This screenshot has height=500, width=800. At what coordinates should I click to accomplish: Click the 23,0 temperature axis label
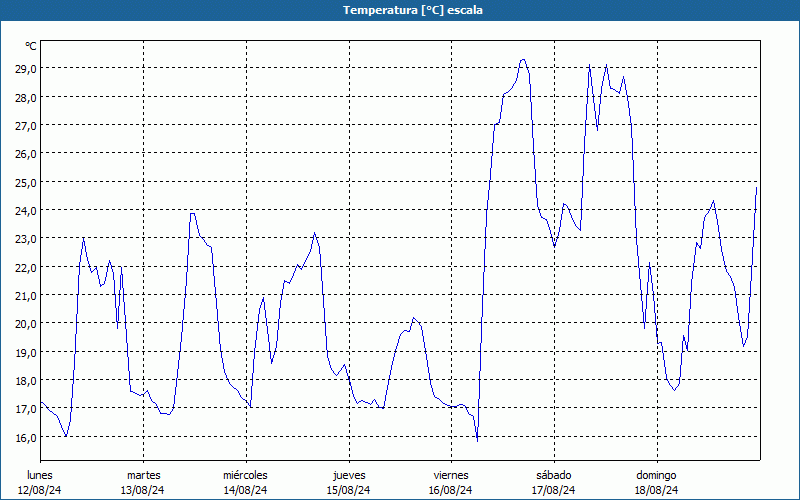pyautogui.click(x=26, y=239)
